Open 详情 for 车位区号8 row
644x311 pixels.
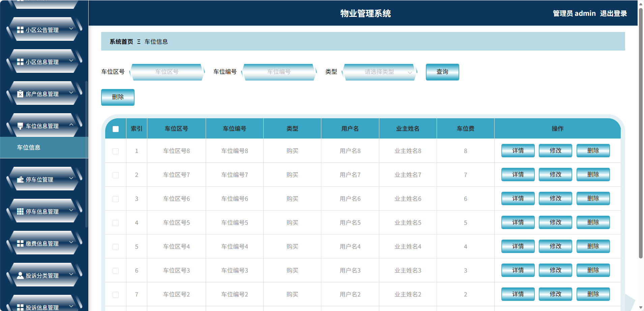coord(518,151)
